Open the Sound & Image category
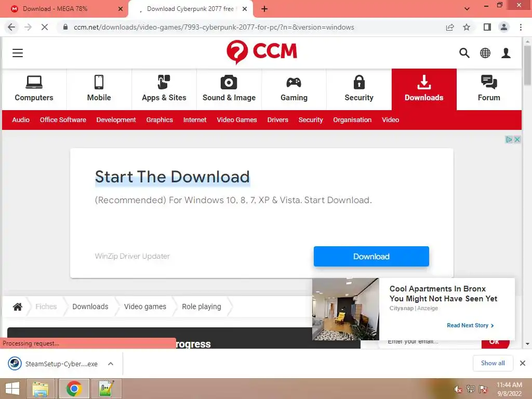532x399 pixels. pos(229,89)
